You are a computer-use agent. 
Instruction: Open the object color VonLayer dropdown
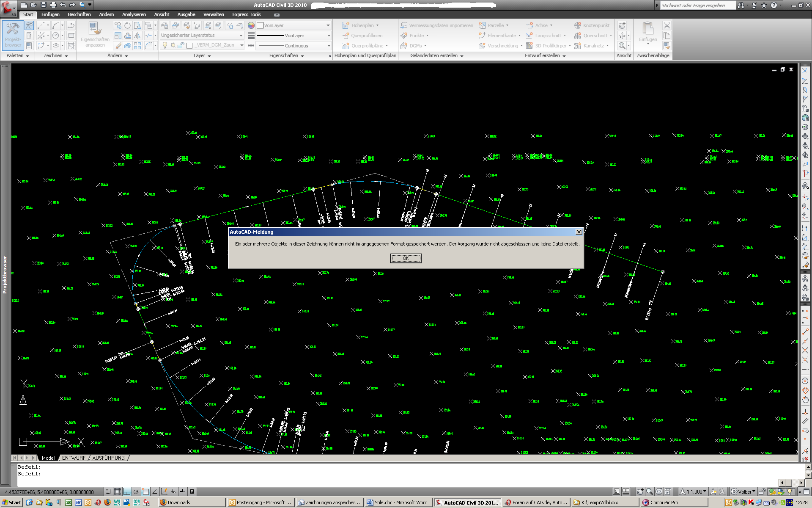tap(328, 25)
